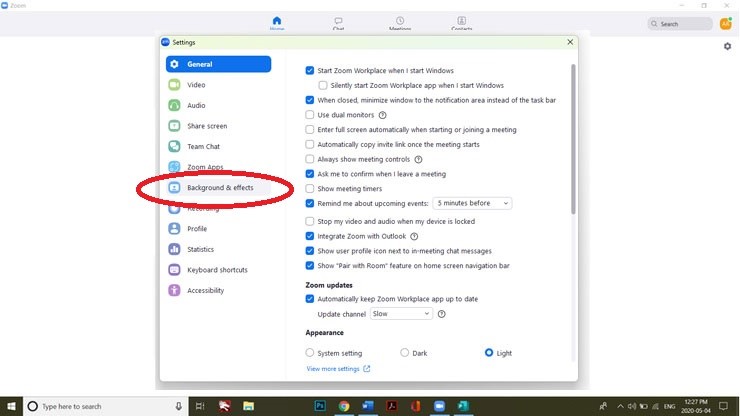Open Team Chat settings icon
The width and height of the screenshot is (740, 416).
click(174, 146)
